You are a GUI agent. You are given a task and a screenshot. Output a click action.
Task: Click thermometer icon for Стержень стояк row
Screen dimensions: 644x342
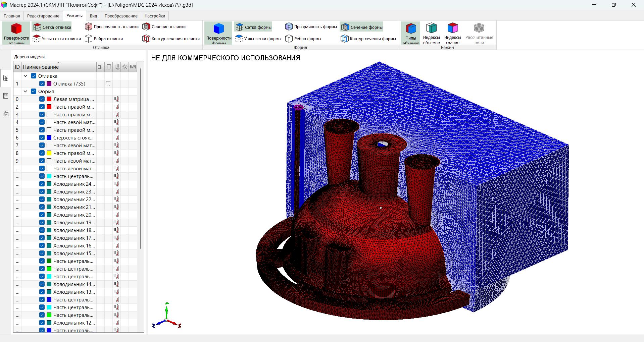117,137
